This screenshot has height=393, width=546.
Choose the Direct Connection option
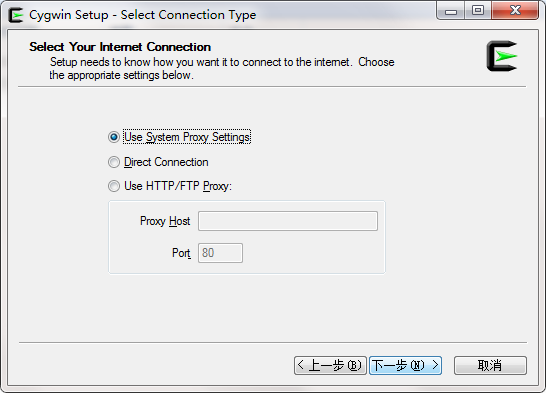pos(114,162)
